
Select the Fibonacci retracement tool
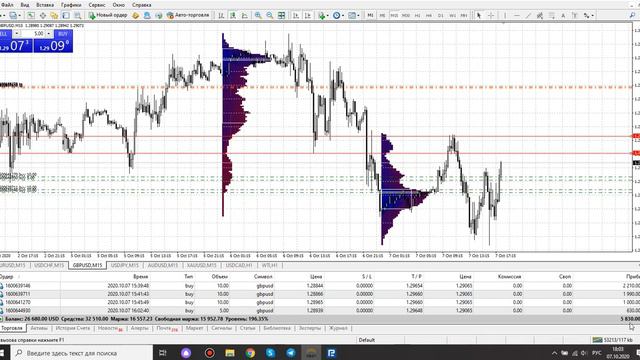(551, 16)
